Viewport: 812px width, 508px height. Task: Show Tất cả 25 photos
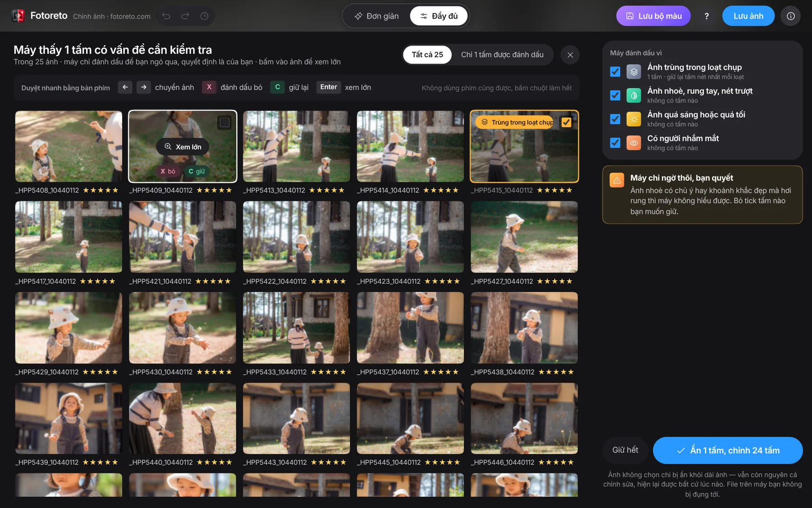[427, 55]
